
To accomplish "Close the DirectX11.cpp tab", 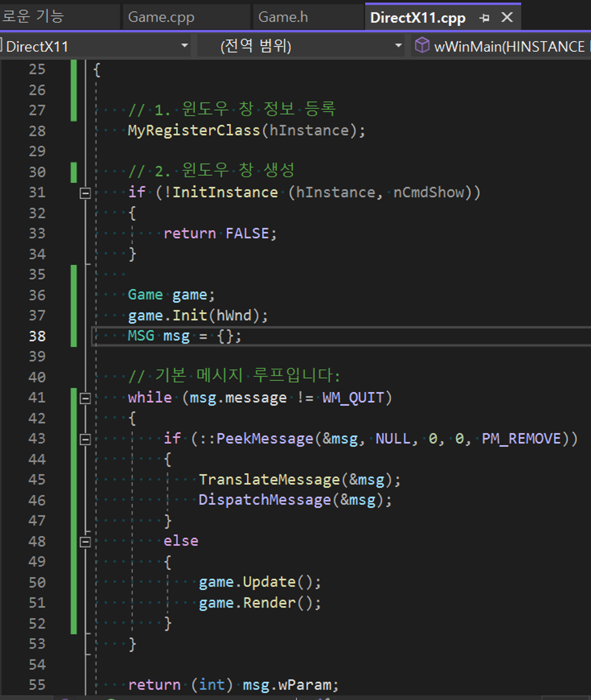I will pyautogui.click(x=507, y=17).
